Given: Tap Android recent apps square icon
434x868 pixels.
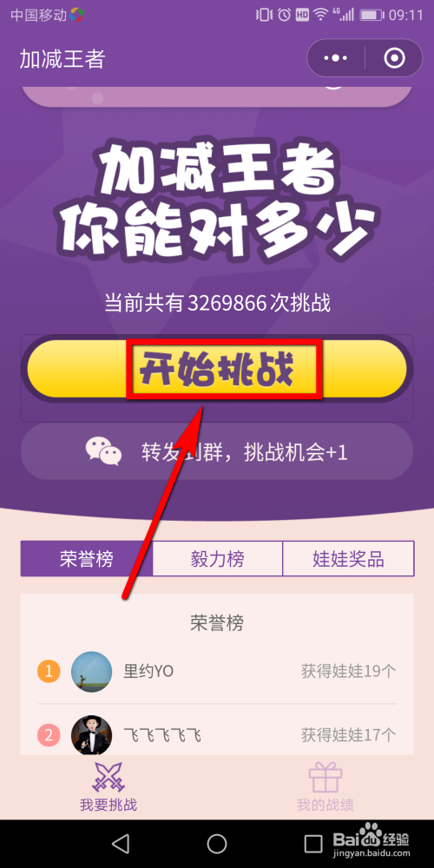Looking at the screenshot, I should pos(313,844).
